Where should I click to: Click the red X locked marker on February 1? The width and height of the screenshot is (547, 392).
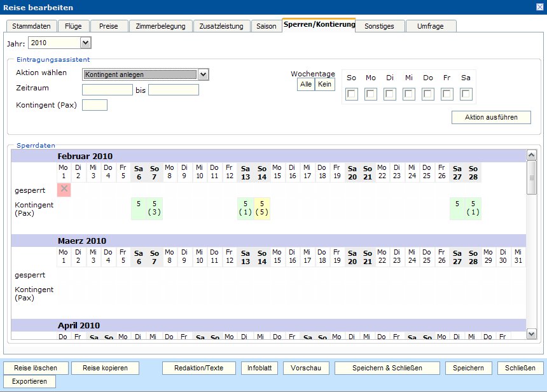pyautogui.click(x=64, y=190)
